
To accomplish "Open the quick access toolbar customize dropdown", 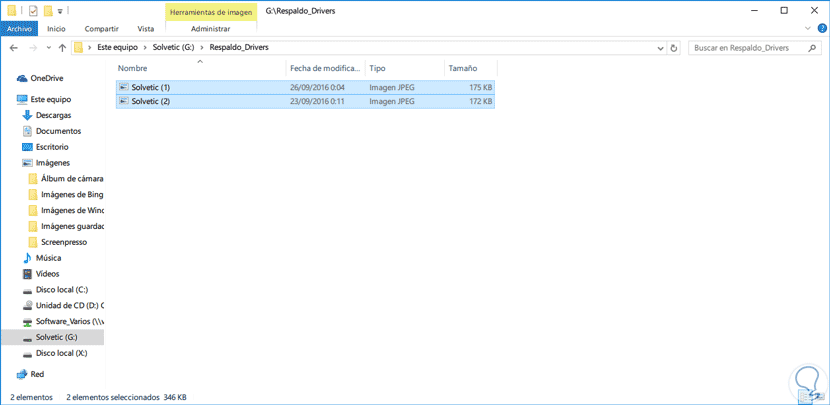I will tap(60, 11).
